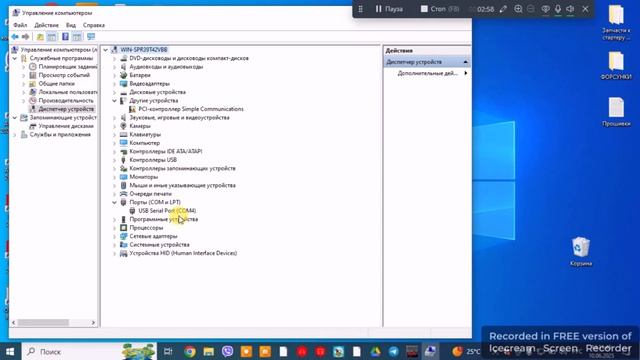Select USB Serial Port (COM4) device
Image resolution: width=640 pixels, height=360 pixels.
167,211
